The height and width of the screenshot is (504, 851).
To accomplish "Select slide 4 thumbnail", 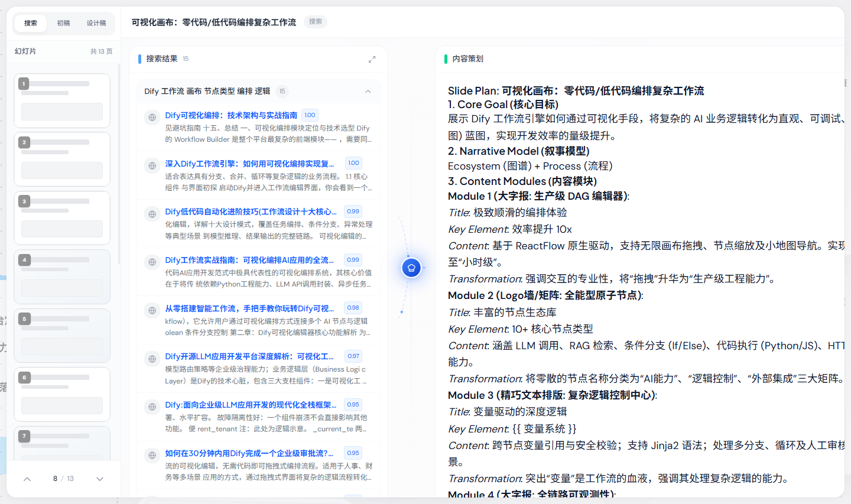I will click(x=62, y=277).
